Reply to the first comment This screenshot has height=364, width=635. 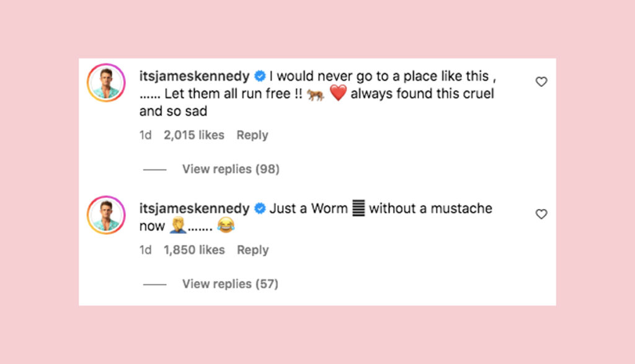(x=252, y=135)
